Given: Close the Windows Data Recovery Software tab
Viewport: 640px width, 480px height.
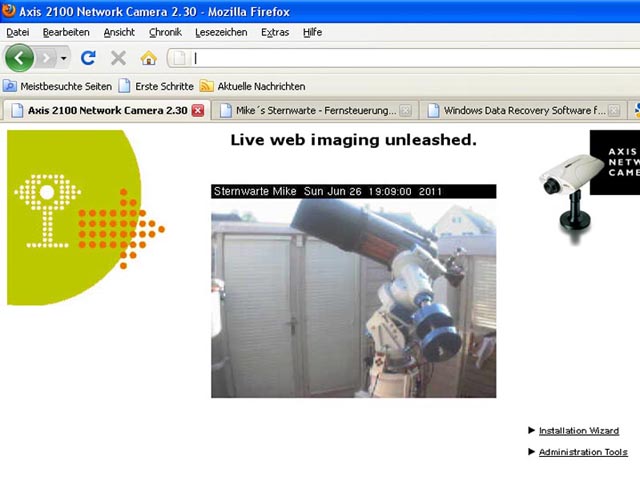Looking at the screenshot, I should pyautogui.click(x=613, y=110).
